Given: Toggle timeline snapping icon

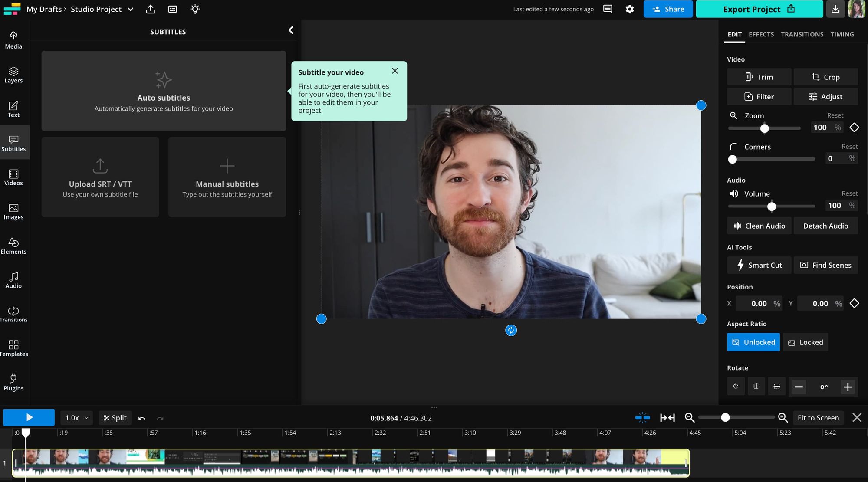Looking at the screenshot, I should coord(642,418).
